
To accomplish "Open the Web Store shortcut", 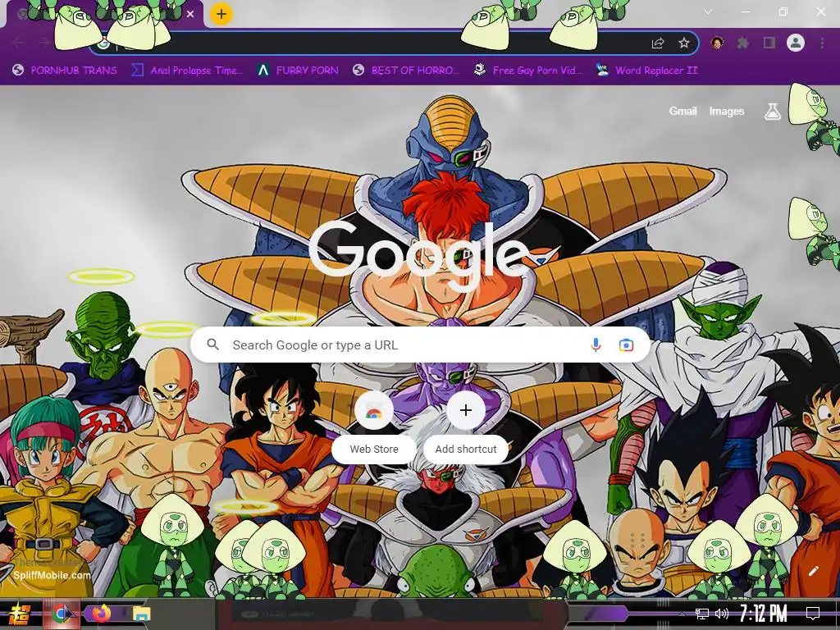I will click(x=374, y=427).
